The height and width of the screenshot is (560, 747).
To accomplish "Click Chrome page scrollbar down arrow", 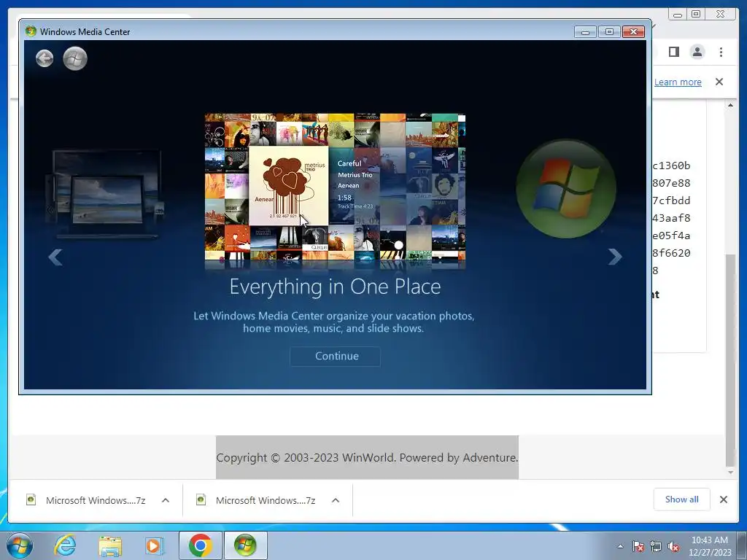I will pyautogui.click(x=730, y=472).
